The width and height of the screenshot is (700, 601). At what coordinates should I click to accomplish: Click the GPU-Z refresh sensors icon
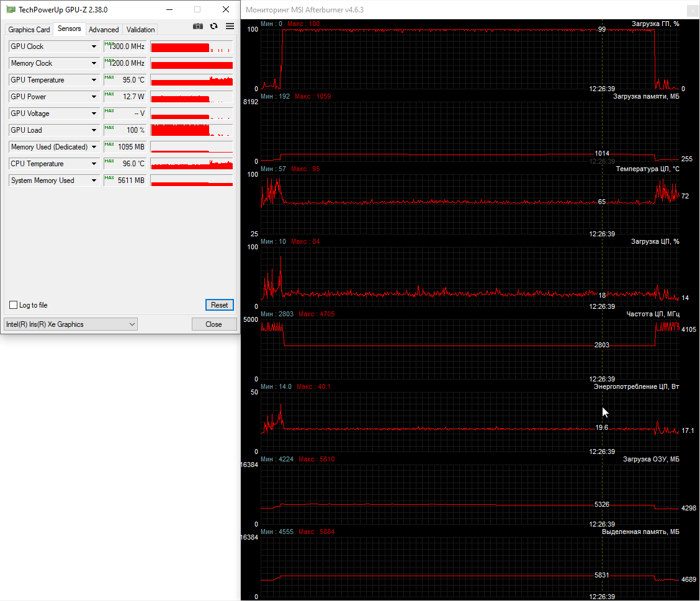click(x=214, y=26)
